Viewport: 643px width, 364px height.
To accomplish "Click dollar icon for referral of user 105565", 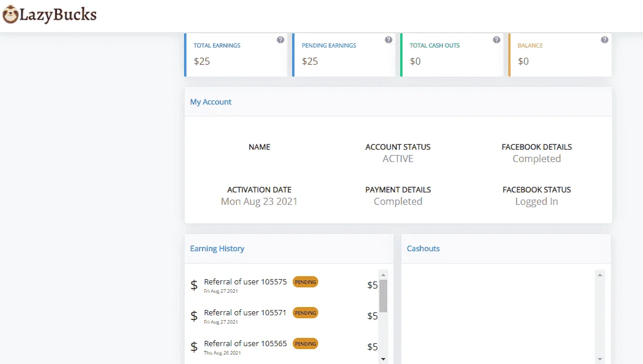I will 194,347.
